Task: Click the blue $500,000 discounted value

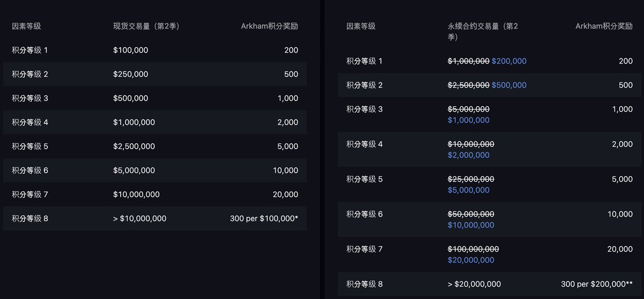Action: click(x=509, y=85)
